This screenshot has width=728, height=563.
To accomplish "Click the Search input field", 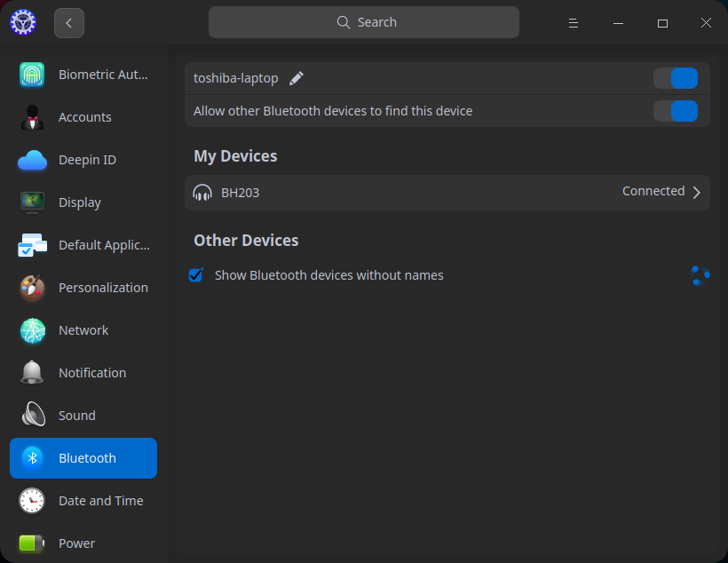I will [364, 21].
